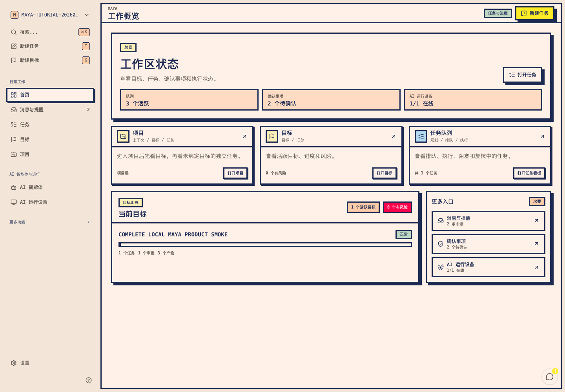
Task: Click the 打开目标 button
Action: pos(385,173)
